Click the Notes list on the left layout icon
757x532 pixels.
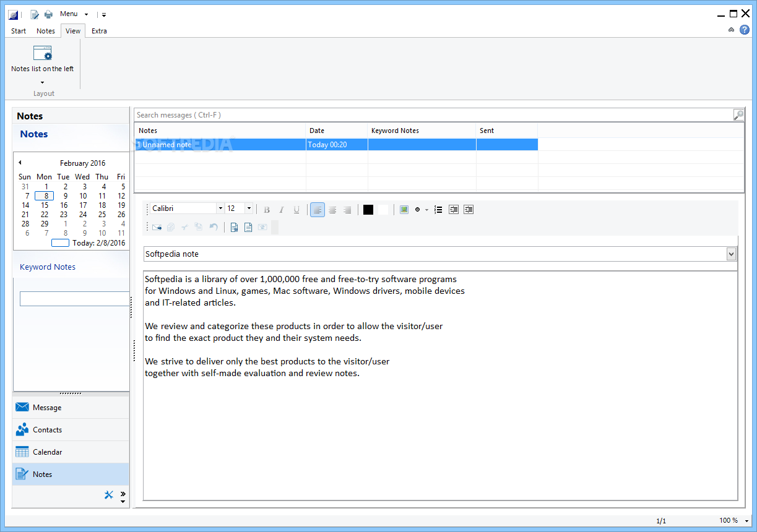tap(43, 53)
